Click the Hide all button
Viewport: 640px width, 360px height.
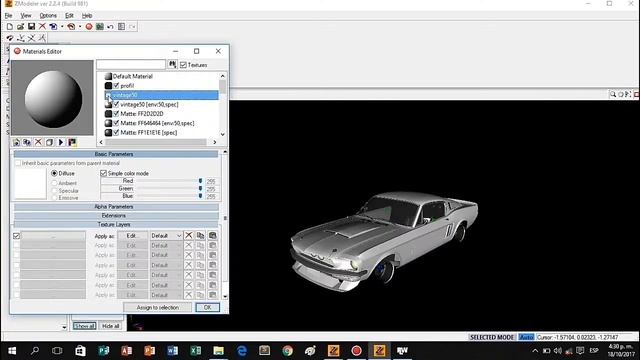pos(111,326)
